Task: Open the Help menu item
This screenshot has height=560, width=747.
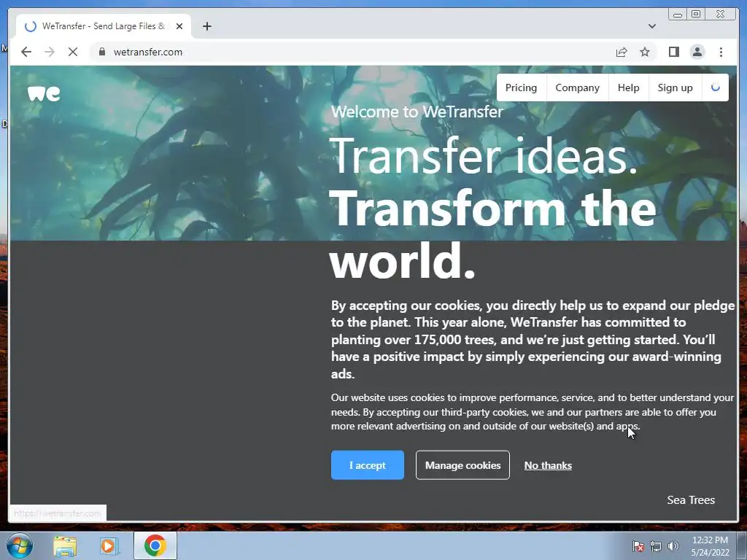Action: (x=628, y=87)
